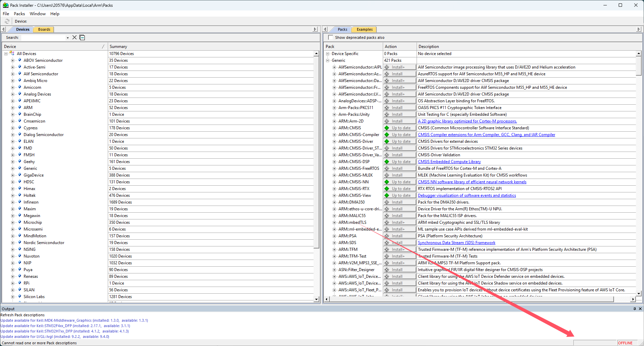Click the green up-to-date icon for ARM::CMSIS
The width and height of the screenshot is (644, 346).
387,128
